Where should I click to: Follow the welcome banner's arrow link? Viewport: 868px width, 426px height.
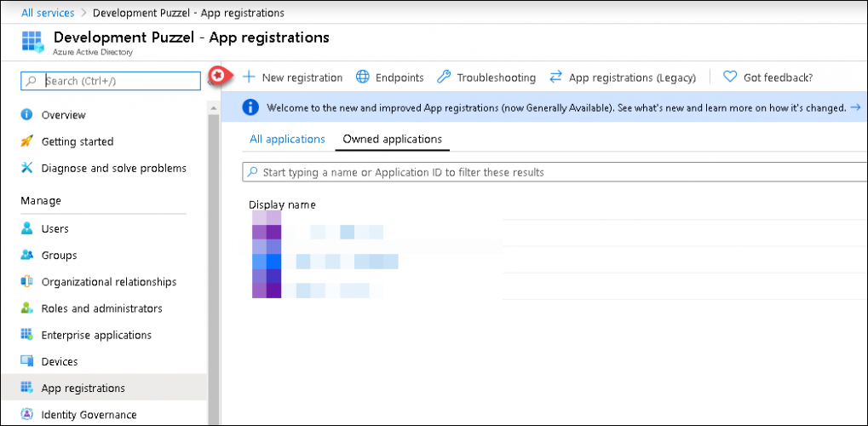[x=854, y=107]
